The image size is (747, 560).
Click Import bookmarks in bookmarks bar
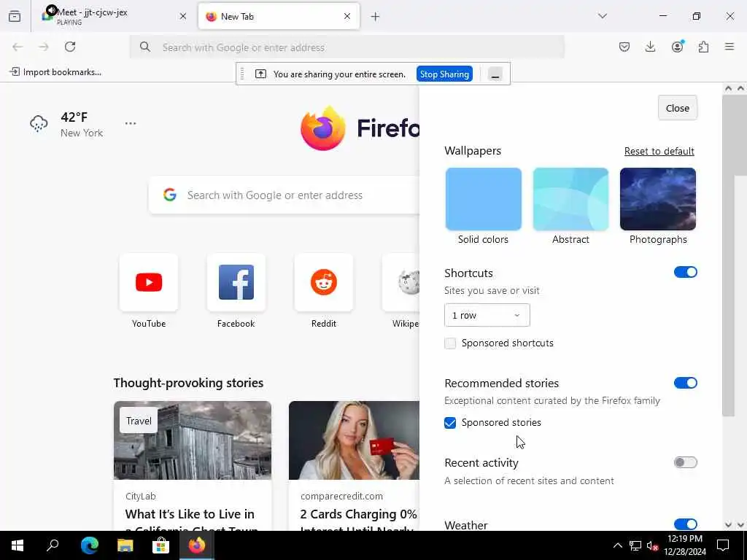tap(55, 72)
